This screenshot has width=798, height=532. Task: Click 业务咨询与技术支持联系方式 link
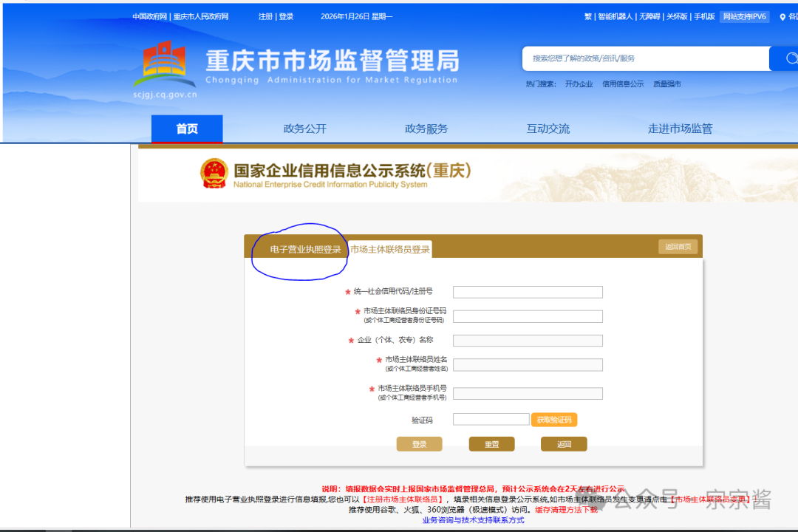473,520
